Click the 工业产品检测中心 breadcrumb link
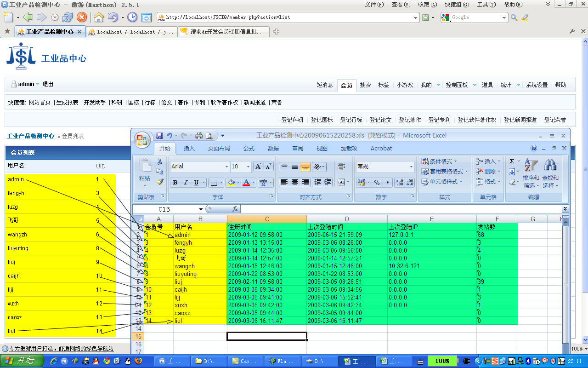This screenshot has width=588, height=368. point(31,136)
